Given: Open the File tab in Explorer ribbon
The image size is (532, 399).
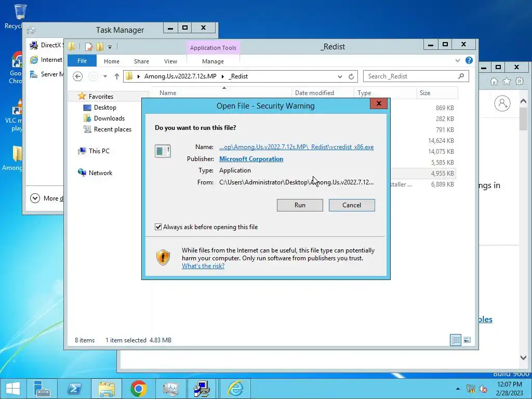Looking at the screenshot, I should tap(82, 61).
